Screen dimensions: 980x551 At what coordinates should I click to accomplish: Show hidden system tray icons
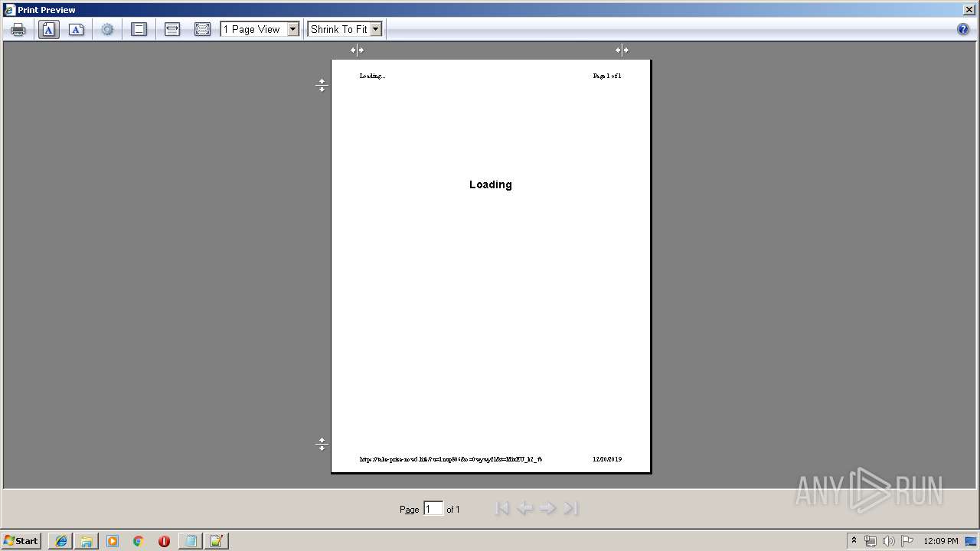point(854,541)
